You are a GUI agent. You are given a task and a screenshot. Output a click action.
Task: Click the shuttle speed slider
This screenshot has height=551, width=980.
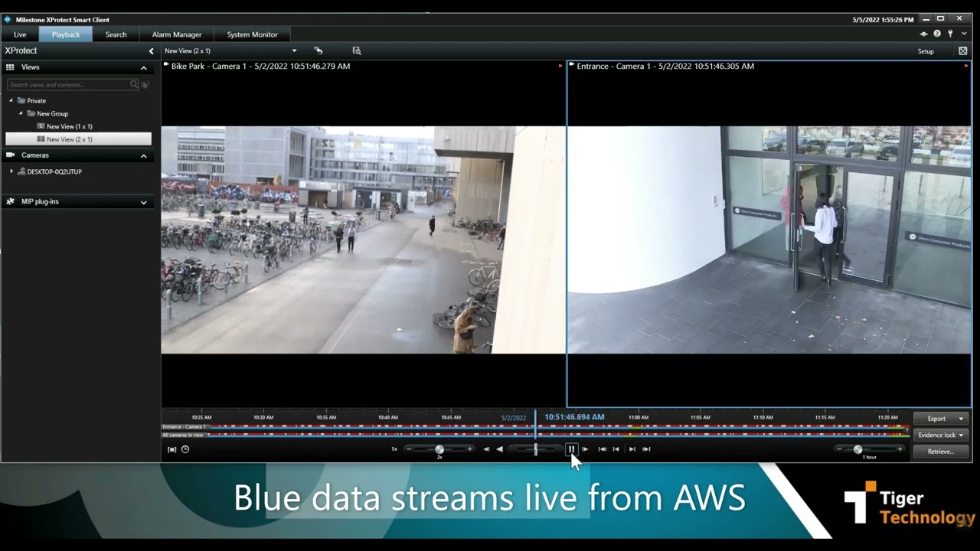click(535, 449)
